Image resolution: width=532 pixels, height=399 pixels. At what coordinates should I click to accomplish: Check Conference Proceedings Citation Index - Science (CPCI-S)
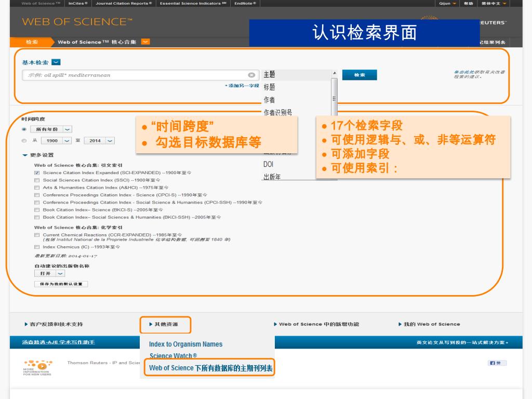[37, 195]
